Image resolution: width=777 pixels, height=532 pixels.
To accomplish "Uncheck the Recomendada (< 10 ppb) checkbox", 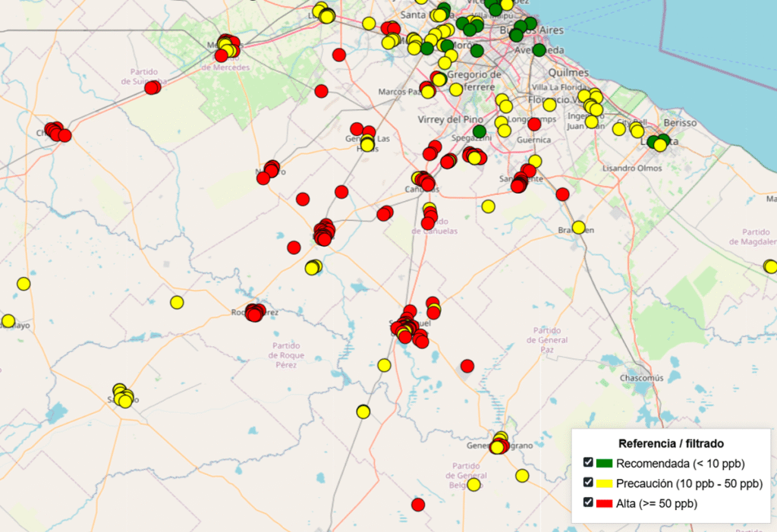I will pyautogui.click(x=588, y=463).
